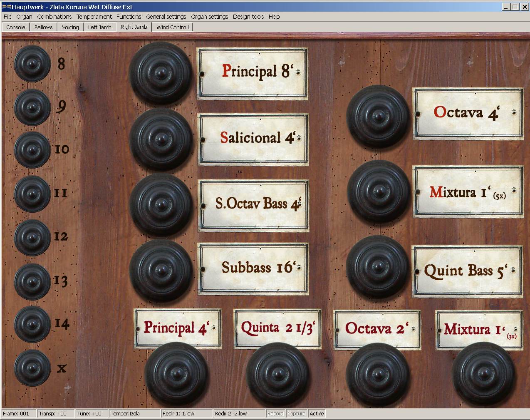
Task: Click the small knob labeled x
Action: click(x=32, y=368)
